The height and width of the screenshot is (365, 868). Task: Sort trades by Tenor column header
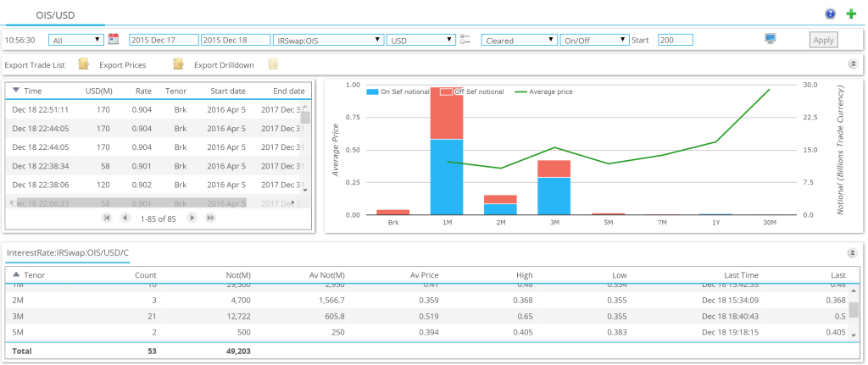(175, 91)
